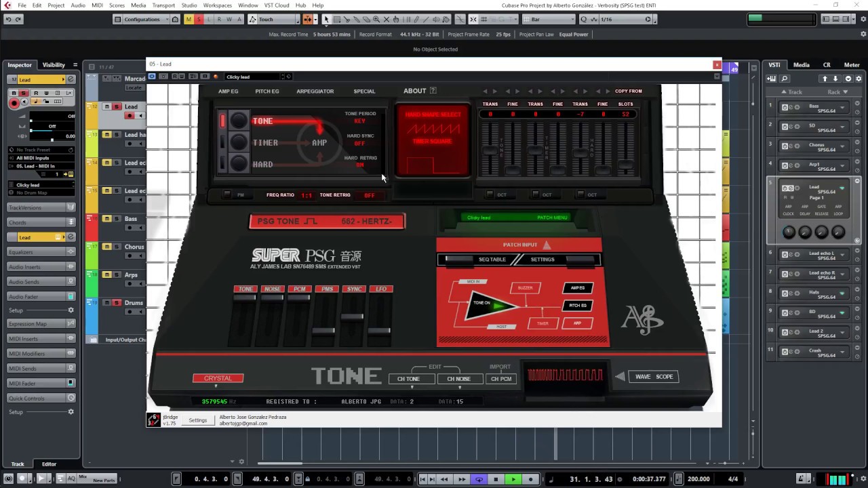Click the Find Instruments magnifier in VSTi panel
The height and width of the screenshot is (488, 868).
pyautogui.click(x=785, y=79)
